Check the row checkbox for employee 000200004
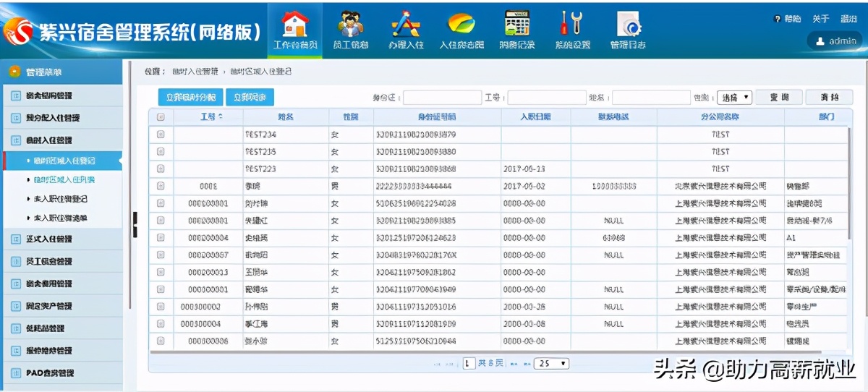This screenshot has width=868, height=392. [161, 237]
